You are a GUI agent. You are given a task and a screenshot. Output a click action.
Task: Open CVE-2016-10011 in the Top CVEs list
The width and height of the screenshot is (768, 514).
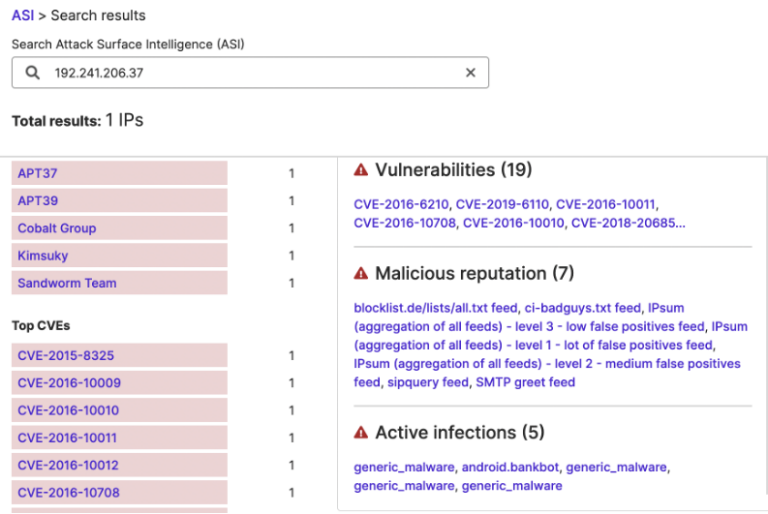click(x=120, y=438)
